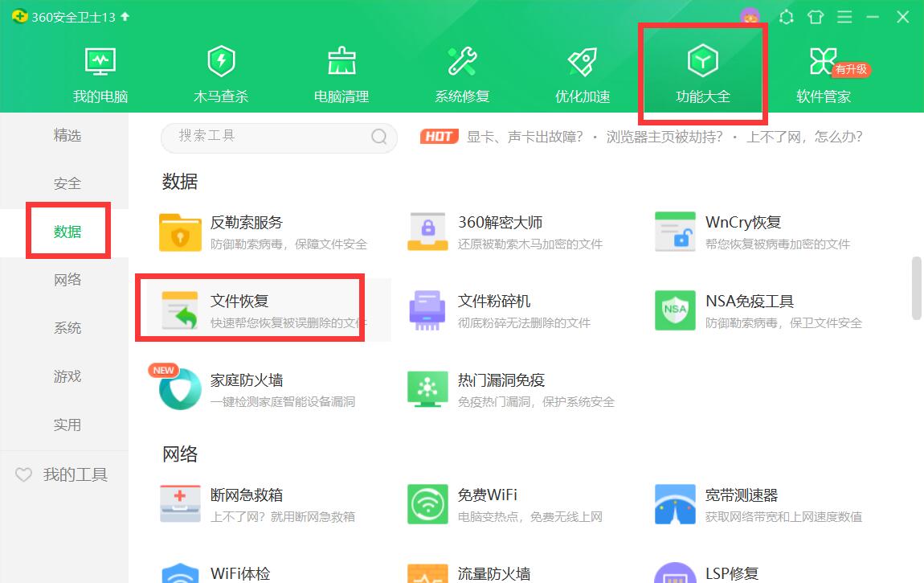Choose 系统 in the sidebar

[67, 328]
